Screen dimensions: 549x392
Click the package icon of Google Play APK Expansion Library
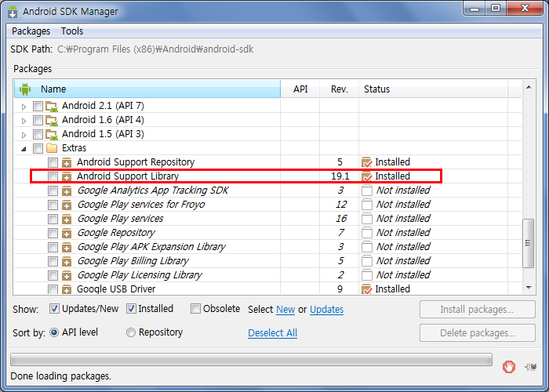67,247
